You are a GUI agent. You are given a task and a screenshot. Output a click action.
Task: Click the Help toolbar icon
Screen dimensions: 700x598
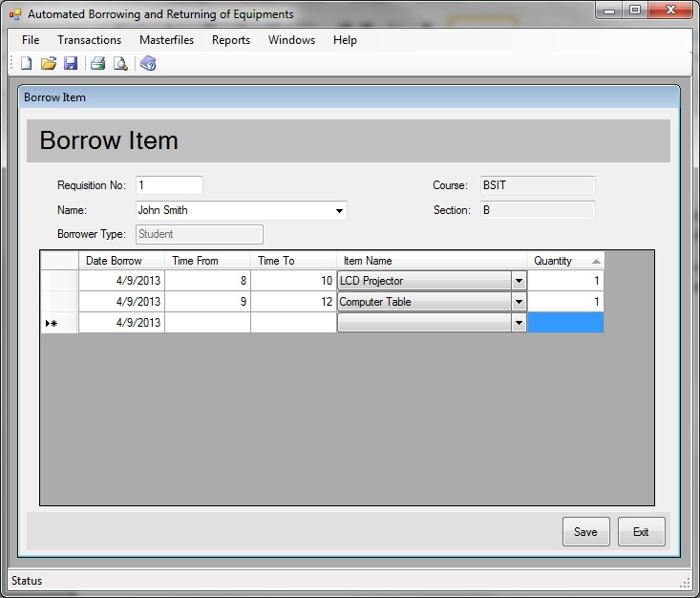(x=148, y=64)
